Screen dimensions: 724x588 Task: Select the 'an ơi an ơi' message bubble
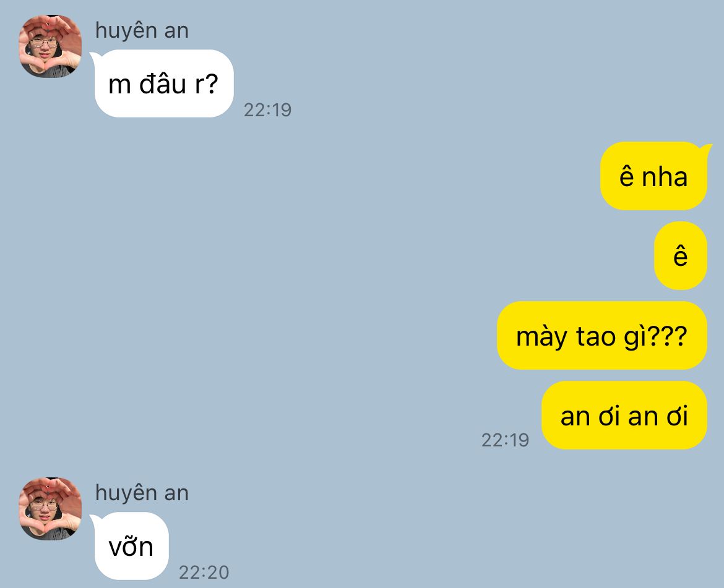pyautogui.click(x=624, y=415)
